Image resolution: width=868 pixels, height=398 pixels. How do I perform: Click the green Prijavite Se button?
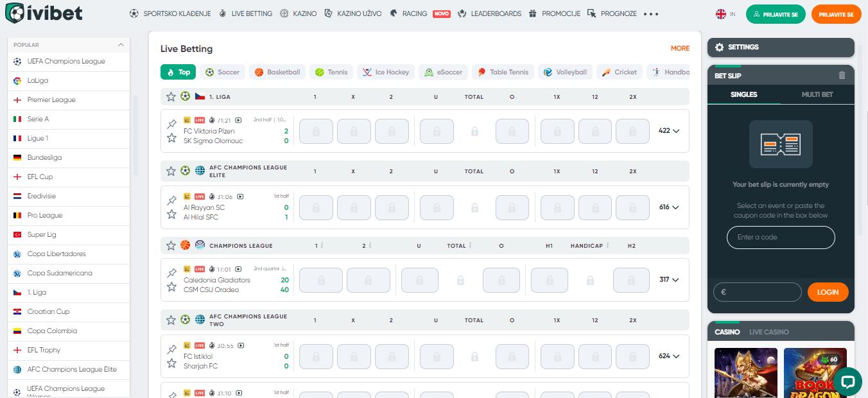click(x=776, y=14)
